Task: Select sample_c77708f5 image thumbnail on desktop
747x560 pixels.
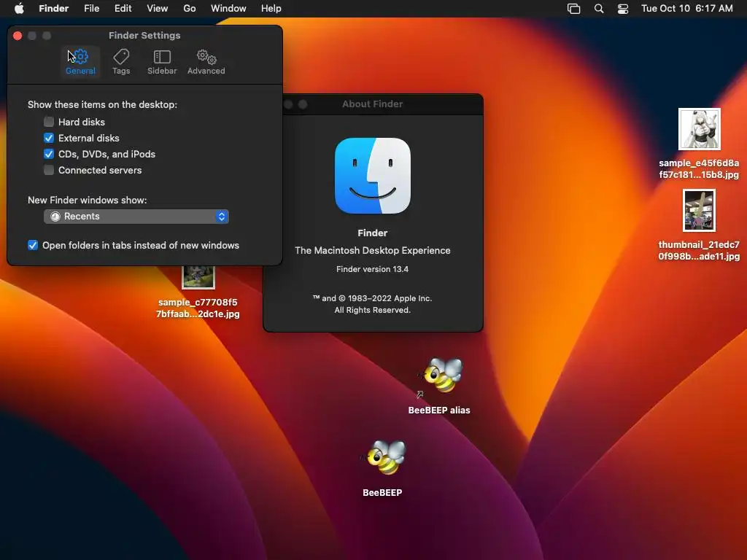Action: [x=198, y=278]
